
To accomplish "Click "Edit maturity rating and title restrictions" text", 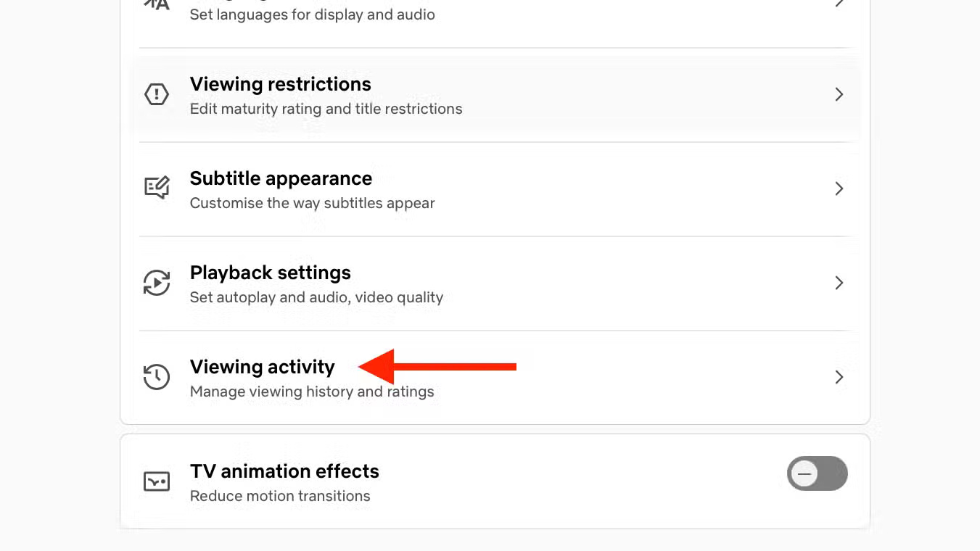I will (326, 109).
